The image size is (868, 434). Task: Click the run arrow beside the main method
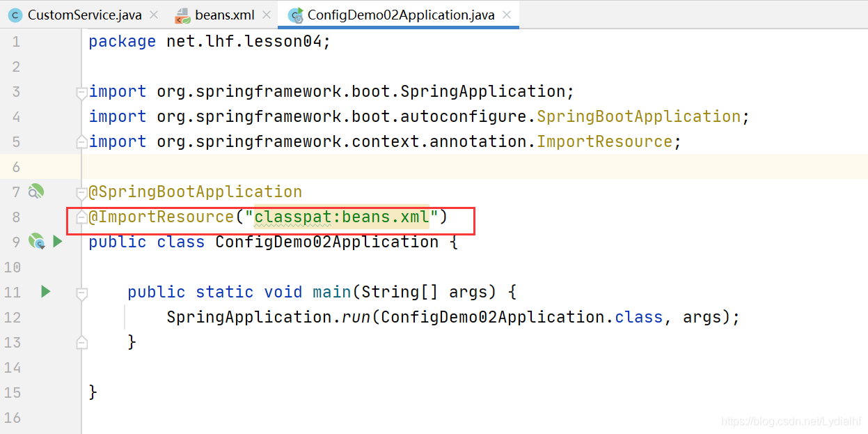(x=46, y=292)
